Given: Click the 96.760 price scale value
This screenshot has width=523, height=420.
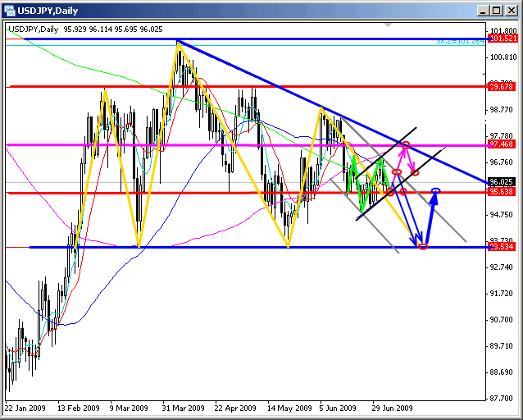Looking at the screenshot, I should [x=503, y=162].
